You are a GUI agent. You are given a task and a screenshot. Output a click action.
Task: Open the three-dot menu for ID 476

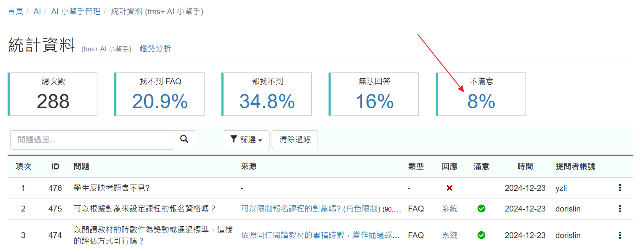[x=620, y=188]
